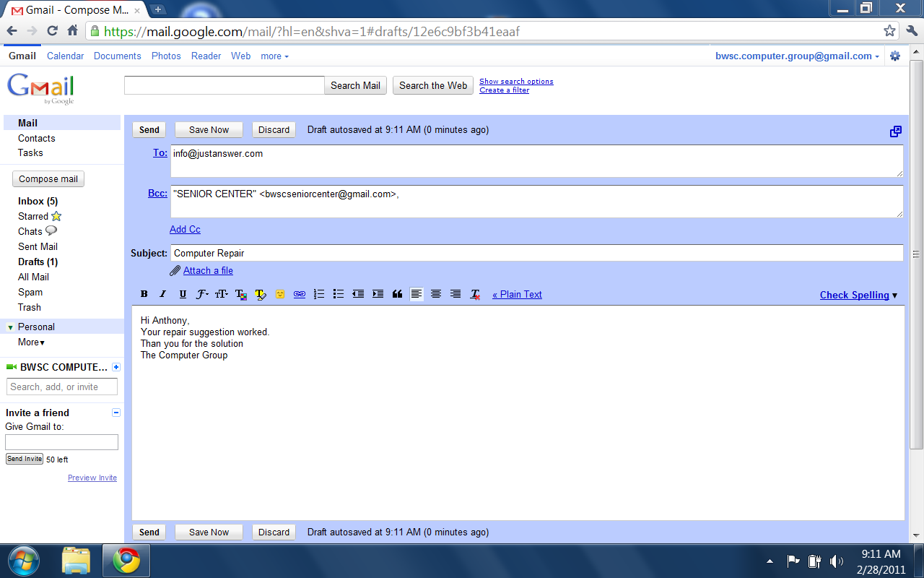The width and height of the screenshot is (924, 578).
Task: Click the paperclip attachment icon
Action: pos(175,270)
